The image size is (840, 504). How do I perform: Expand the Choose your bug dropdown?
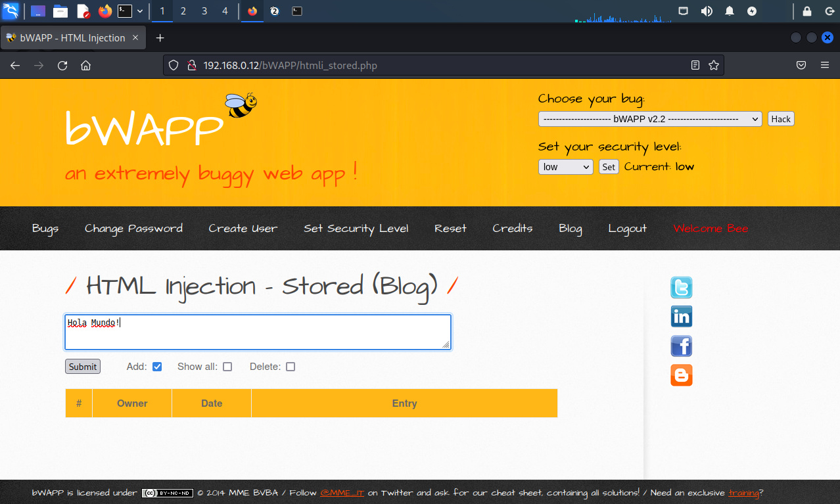point(649,119)
